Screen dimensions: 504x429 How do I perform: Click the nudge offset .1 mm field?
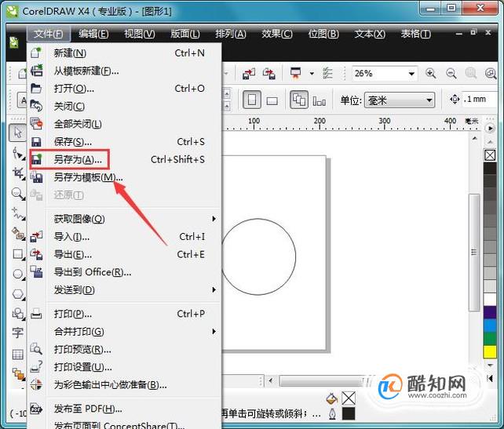477,100
